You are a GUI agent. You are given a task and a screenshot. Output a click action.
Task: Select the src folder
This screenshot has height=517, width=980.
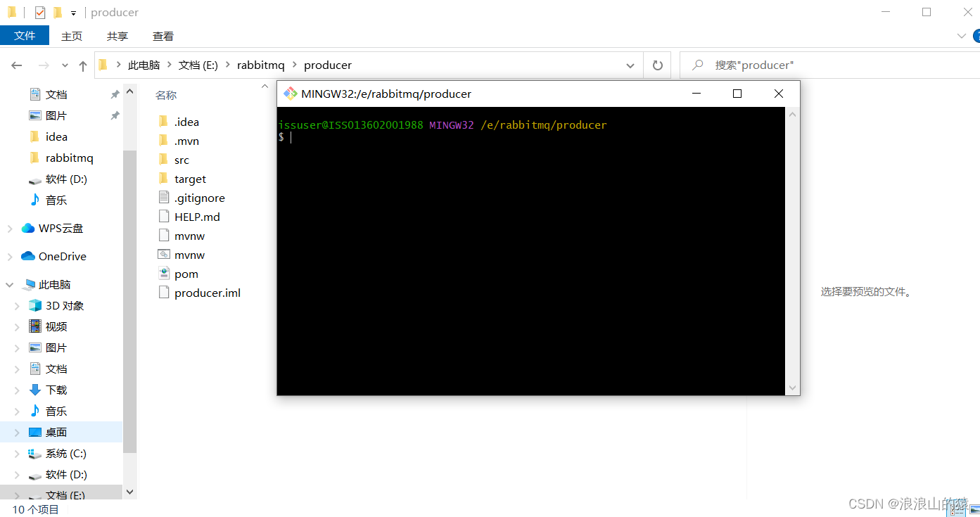pos(182,160)
